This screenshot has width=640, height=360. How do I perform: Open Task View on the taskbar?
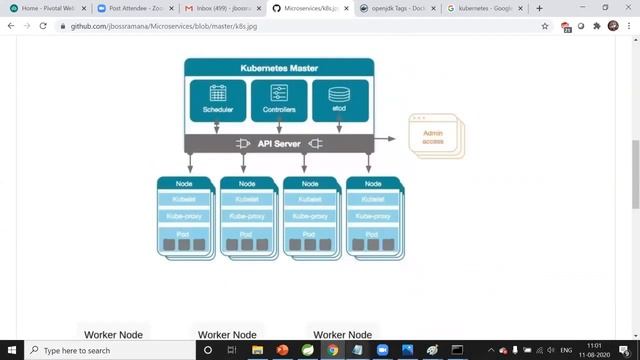point(232,350)
